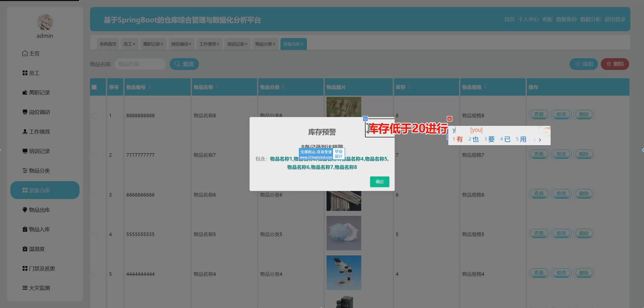Check the checkbox for row 1
This screenshot has height=308, width=644.
pos(94,115)
